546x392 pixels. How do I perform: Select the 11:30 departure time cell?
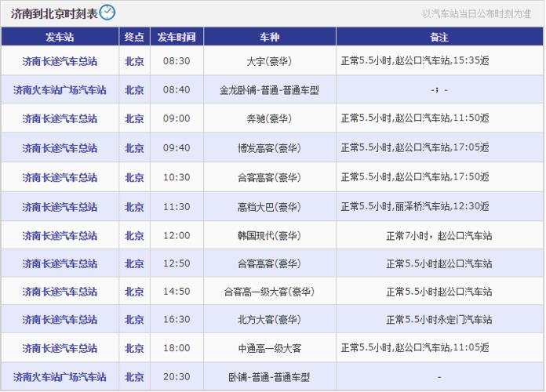pyautogui.click(x=177, y=207)
